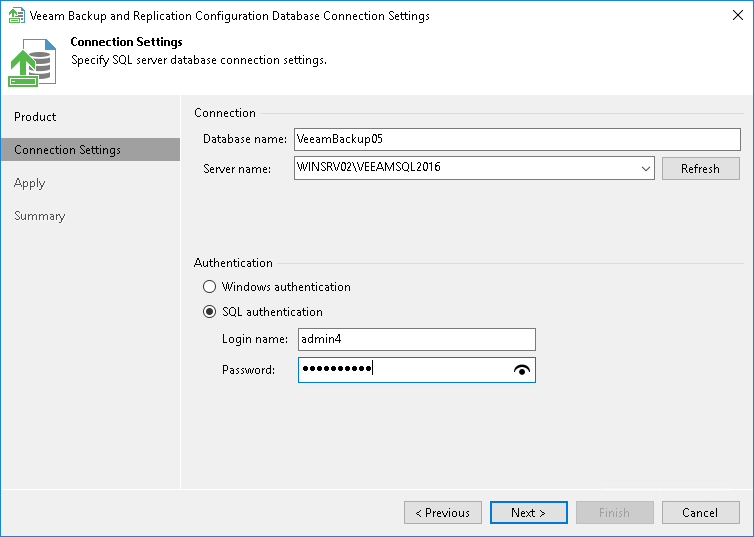Click the bold 'Connection Settings' header title
Viewport: 754px width, 537px height.
126,42
